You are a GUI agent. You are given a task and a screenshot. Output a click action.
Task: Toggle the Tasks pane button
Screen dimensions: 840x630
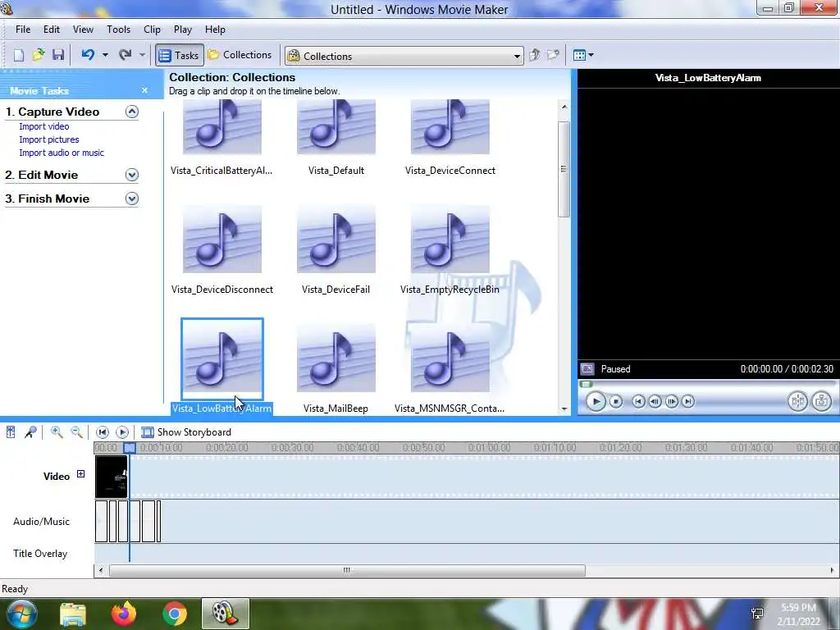pyautogui.click(x=180, y=55)
